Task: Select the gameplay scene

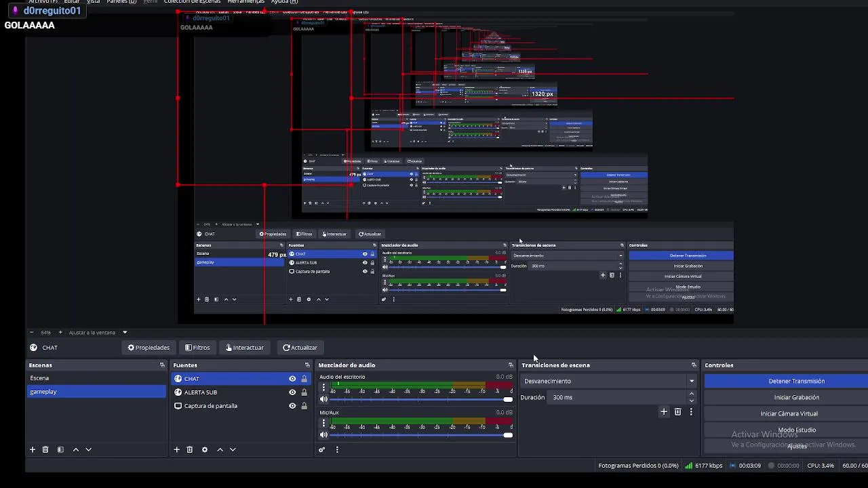Action: click(96, 392)
